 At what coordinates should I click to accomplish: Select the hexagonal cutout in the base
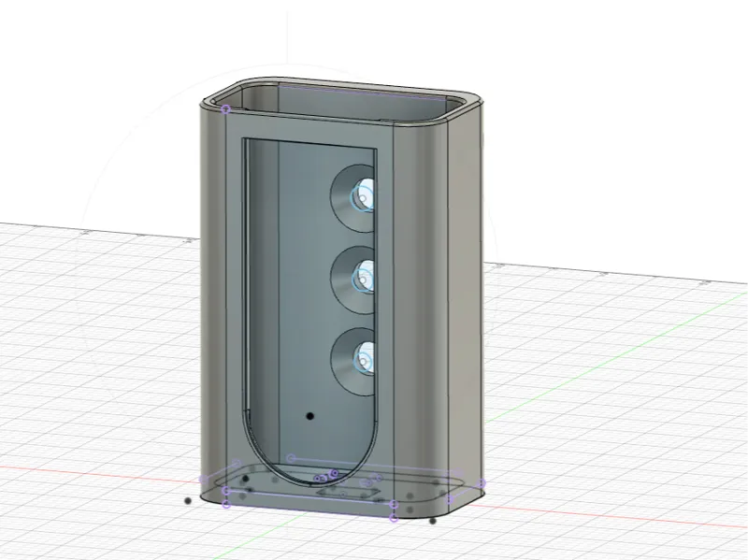[349, 493]
